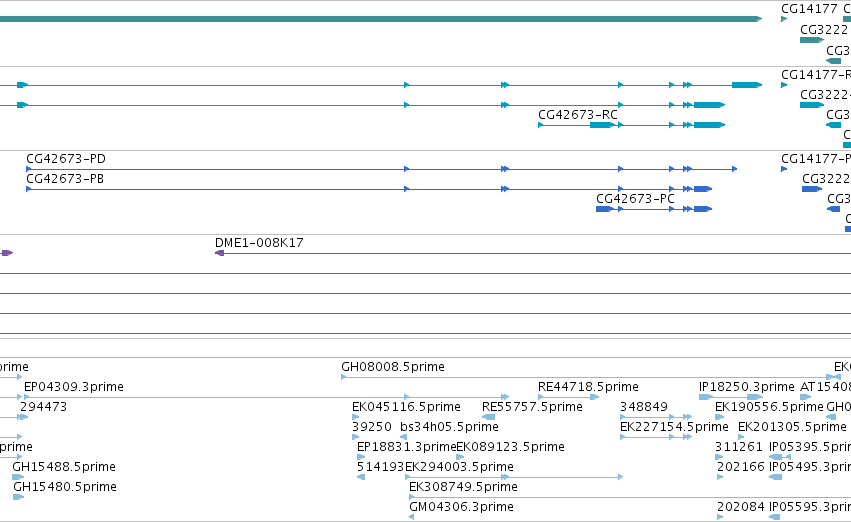851x522 pixels.
Task: Click the RE55757.5prime label
Action: 532,407
